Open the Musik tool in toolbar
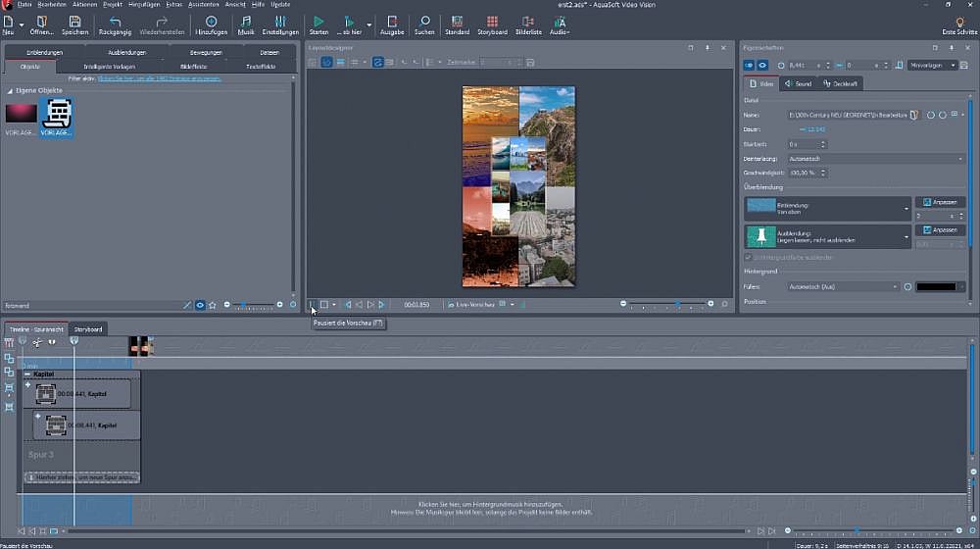 coord(246,21)
